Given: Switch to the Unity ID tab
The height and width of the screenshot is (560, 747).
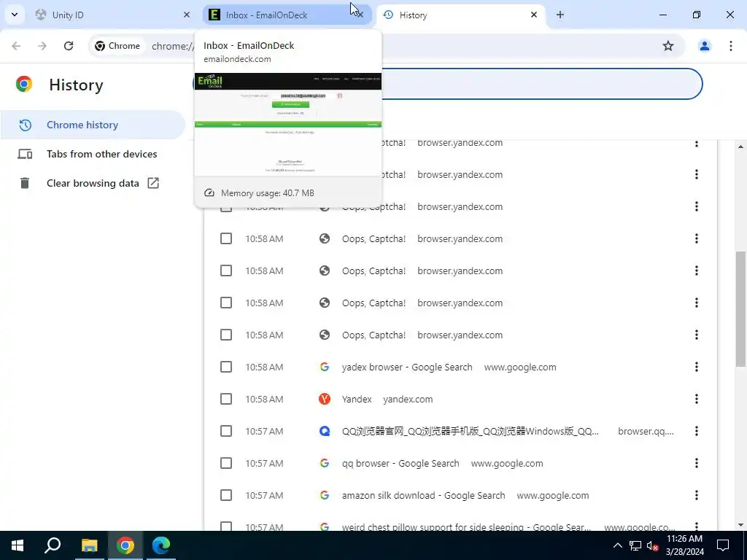Looking at the screenshot, I should point(113,15).
